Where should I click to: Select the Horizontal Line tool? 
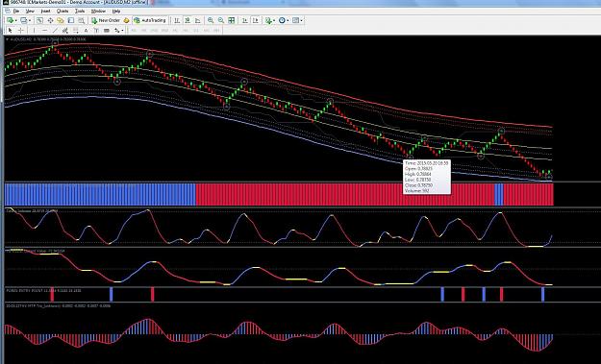pyautogui.click(x=45, y=30)
